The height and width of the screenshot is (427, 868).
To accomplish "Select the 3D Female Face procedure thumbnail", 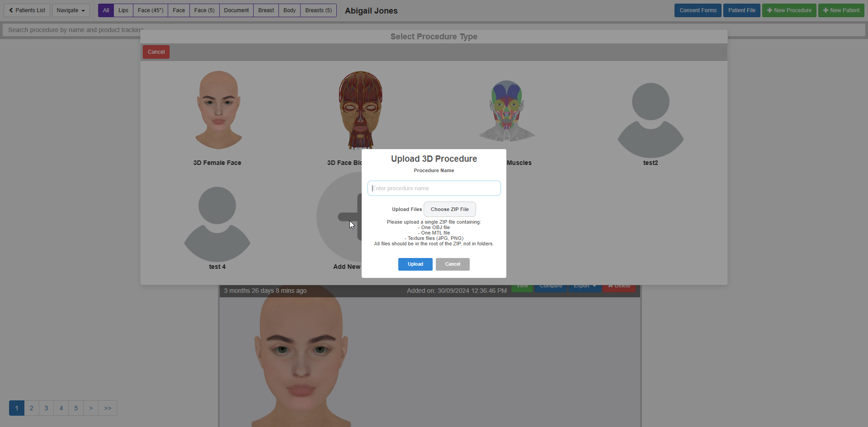I will 218,110.
